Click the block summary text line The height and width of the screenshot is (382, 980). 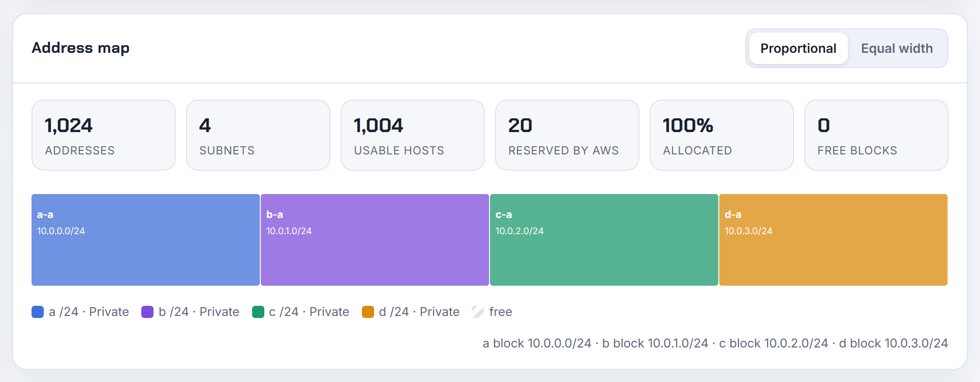click(715, 343)
